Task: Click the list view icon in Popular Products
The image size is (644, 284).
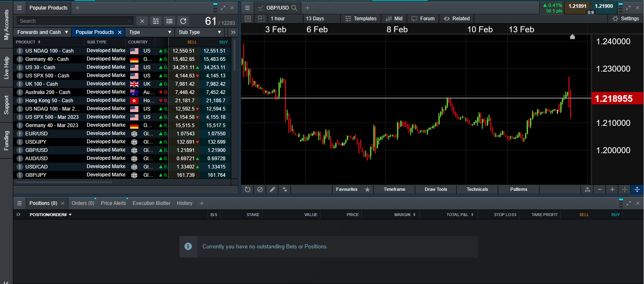Action: (169, 21)
